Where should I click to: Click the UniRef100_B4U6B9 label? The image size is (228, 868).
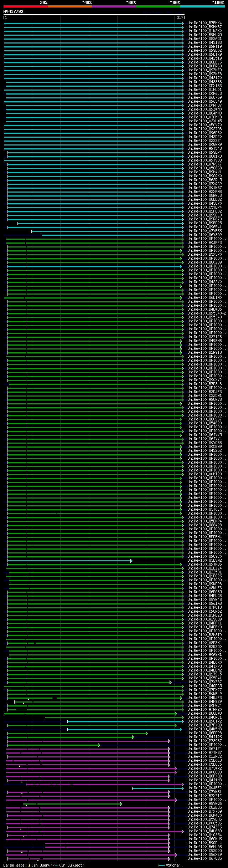point(204,831)
